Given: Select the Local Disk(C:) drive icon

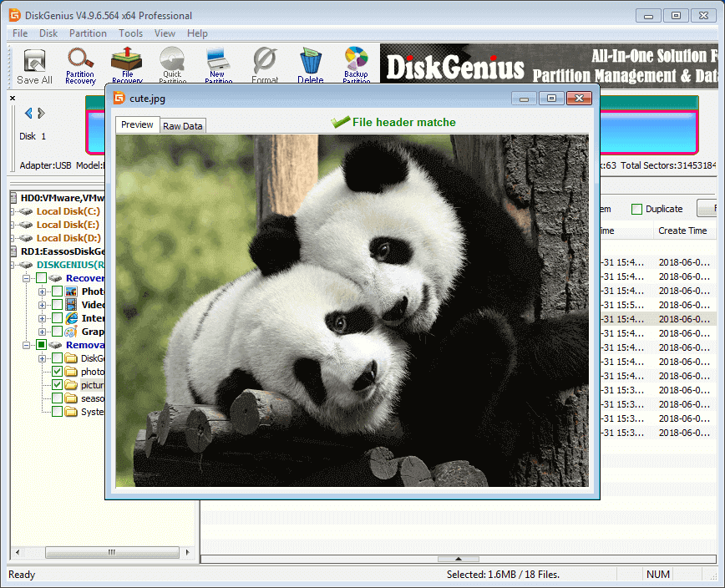Looking at the screenshot, I should [x=26, y=211].
